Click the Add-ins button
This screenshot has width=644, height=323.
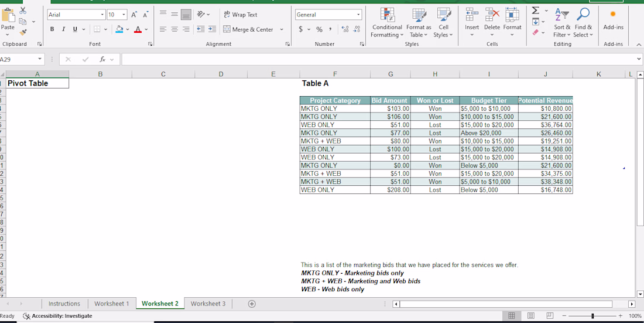point(613,21)
